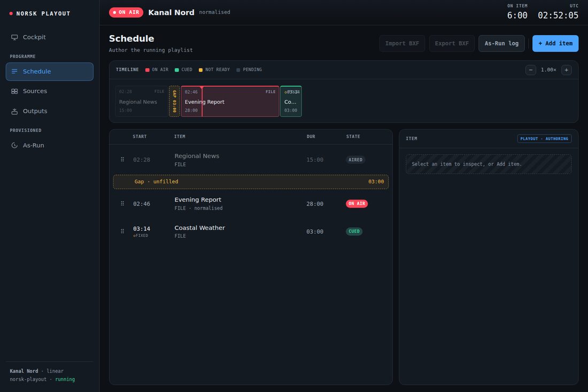
Task: Click the Select an item to inspect placeholder
Action: tap(489, 164)
